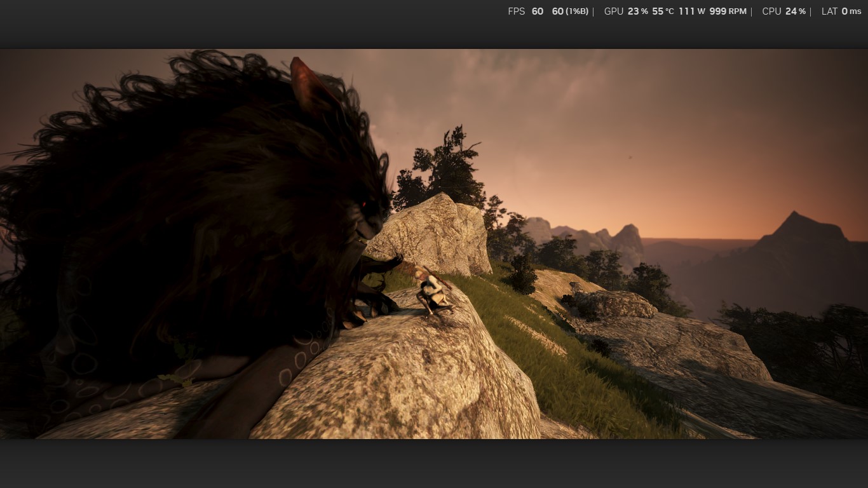The height and width of the screenshot is (488, 868).
Task: Select the GPU utilization 23 % reading
Action: tap(637, 11)
